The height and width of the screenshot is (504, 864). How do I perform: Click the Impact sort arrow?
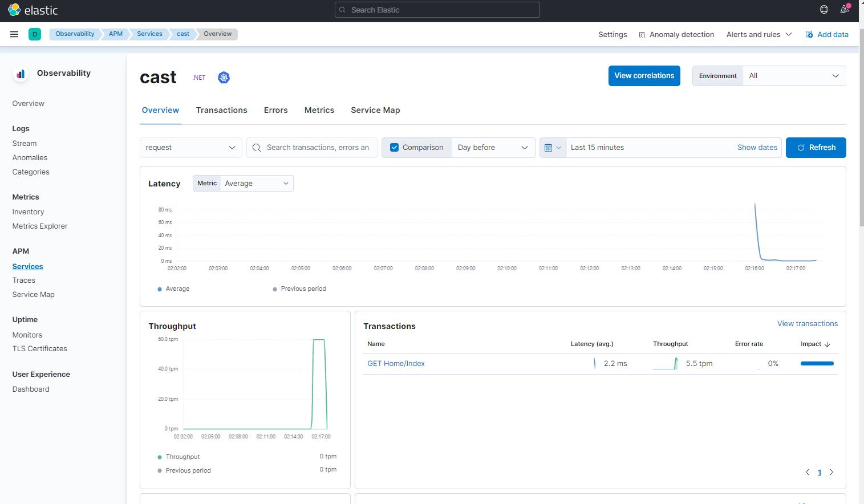tap(828, 344)
